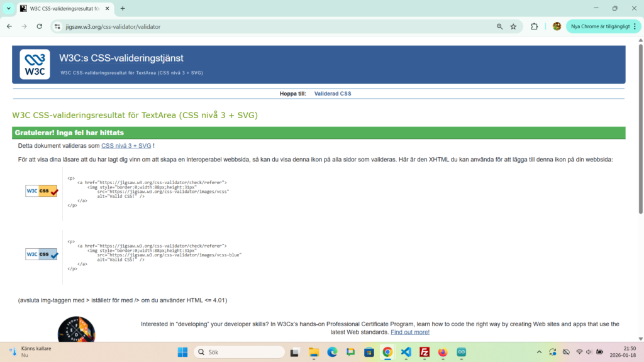Screen dimensions: 644x362
Task: Launch FileZilla from the taskbar
Action: pyautogui.click(x=425, y=352)
